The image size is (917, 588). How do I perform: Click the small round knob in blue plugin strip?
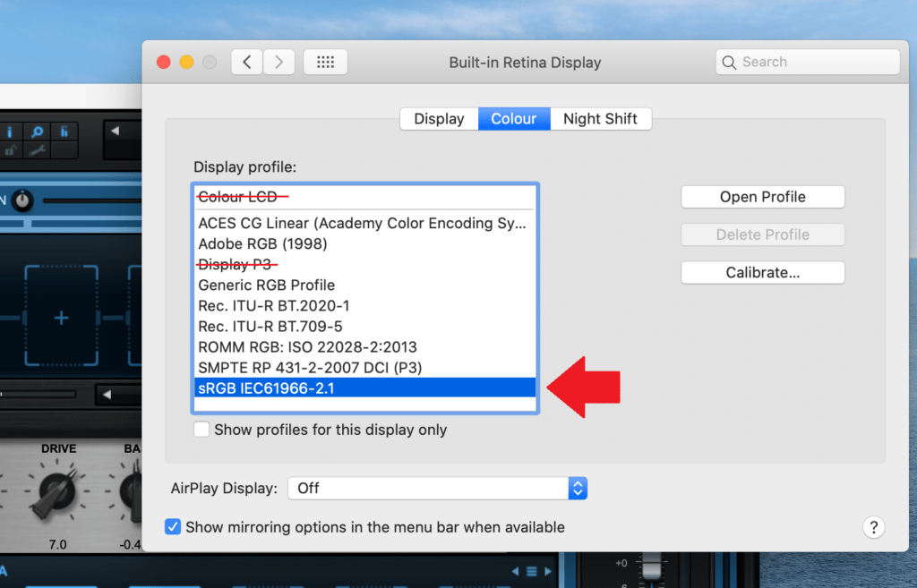[22, 200]
